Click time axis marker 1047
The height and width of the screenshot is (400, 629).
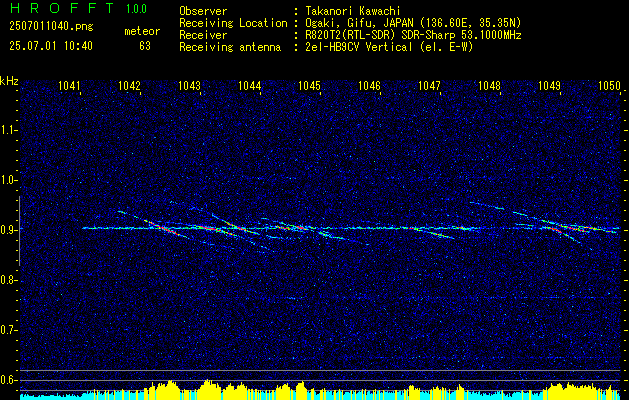point(429,85)
